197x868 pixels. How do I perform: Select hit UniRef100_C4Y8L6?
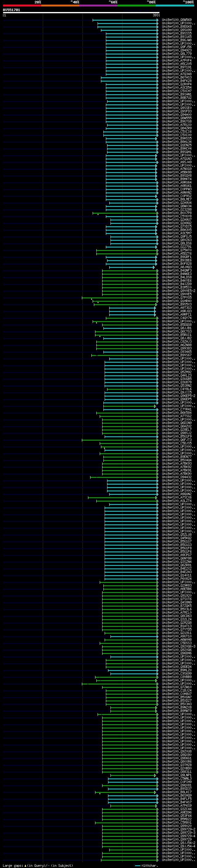[177, 389]
